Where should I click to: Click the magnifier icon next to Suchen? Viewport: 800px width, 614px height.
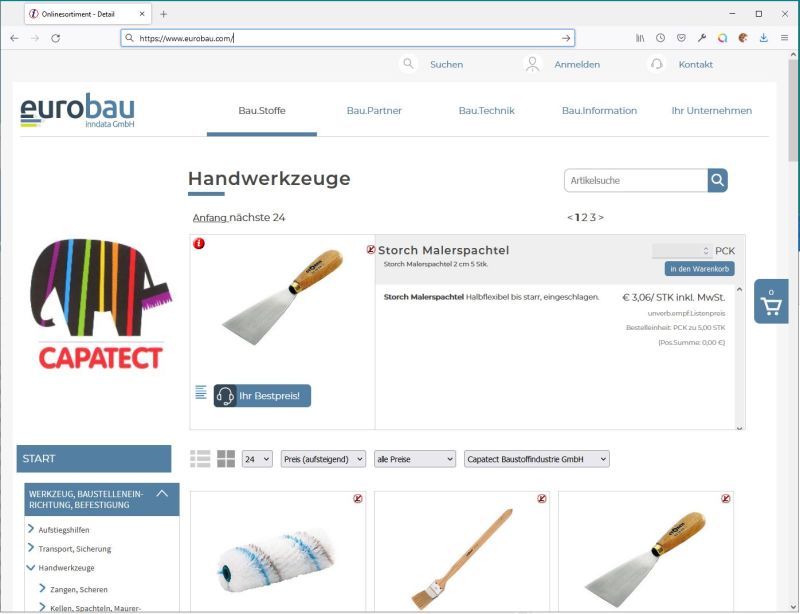tap(408, 64)
